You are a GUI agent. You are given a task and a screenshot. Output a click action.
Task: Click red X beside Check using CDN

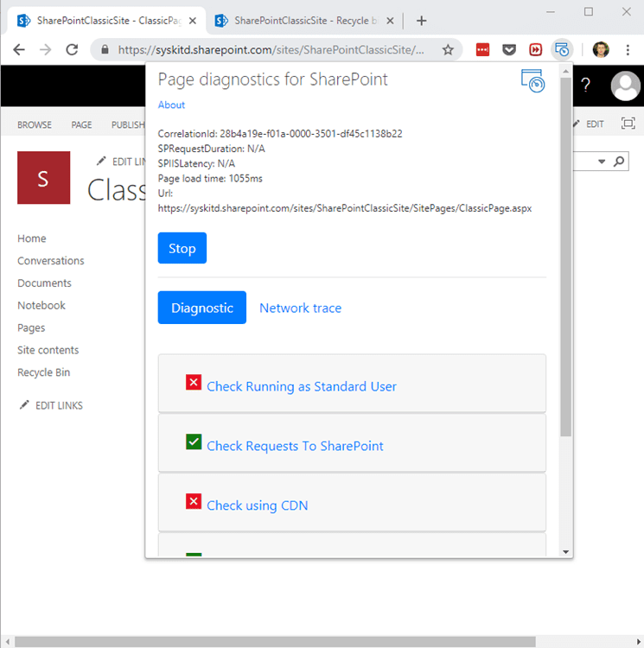coord(194,501)
